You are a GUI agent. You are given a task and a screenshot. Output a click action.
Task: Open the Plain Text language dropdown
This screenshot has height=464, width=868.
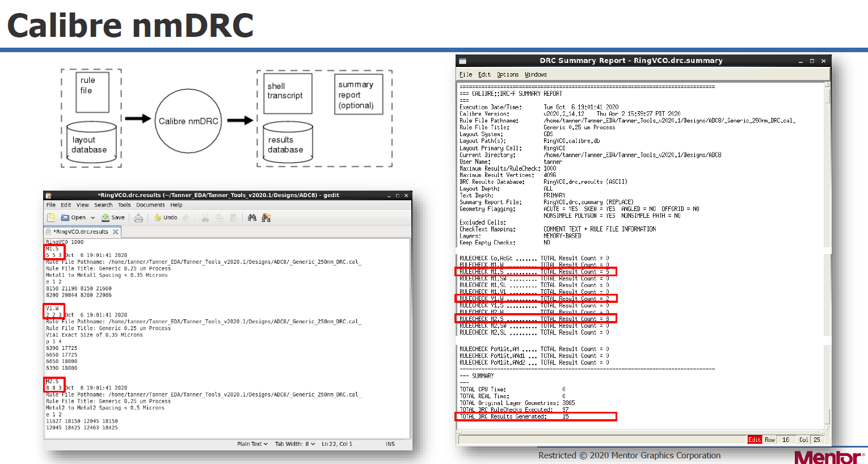252,444
